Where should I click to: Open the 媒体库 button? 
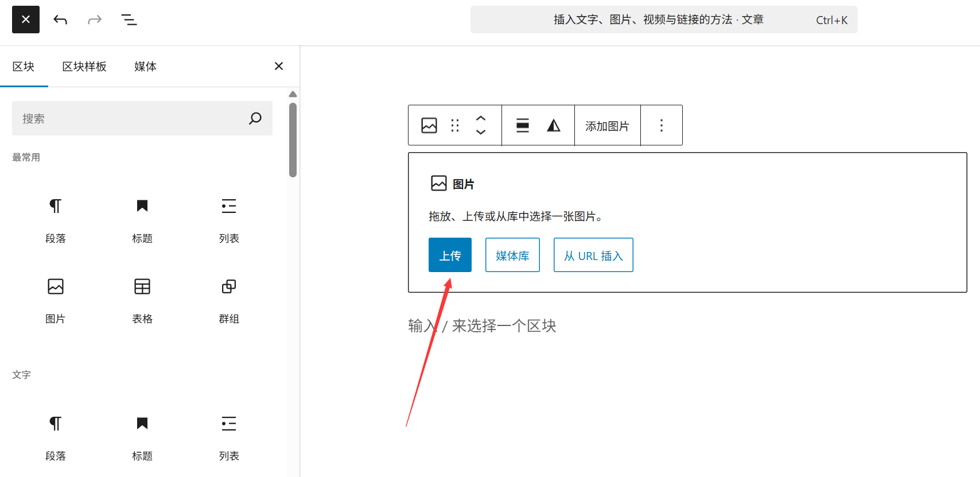coord(512,255)
